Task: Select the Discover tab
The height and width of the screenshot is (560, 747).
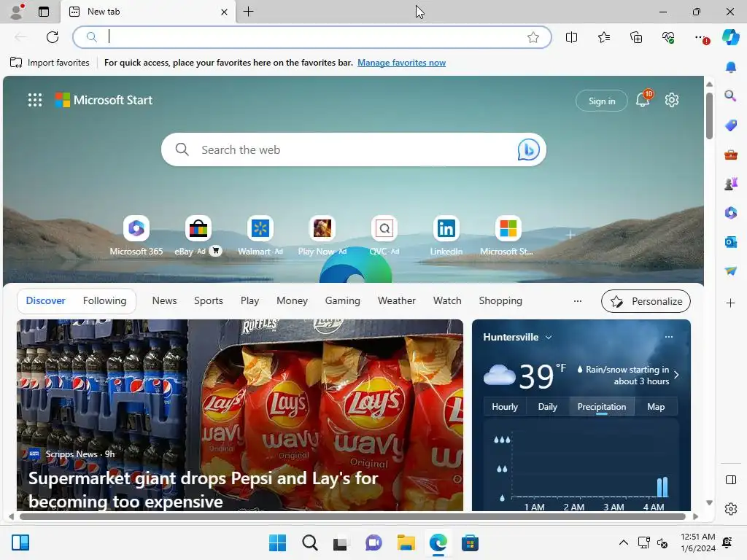Action: pos(46,301)
